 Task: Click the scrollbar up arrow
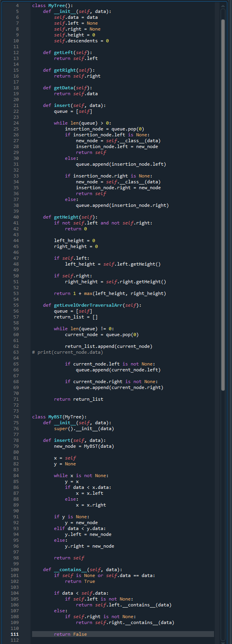coord(223,6)
